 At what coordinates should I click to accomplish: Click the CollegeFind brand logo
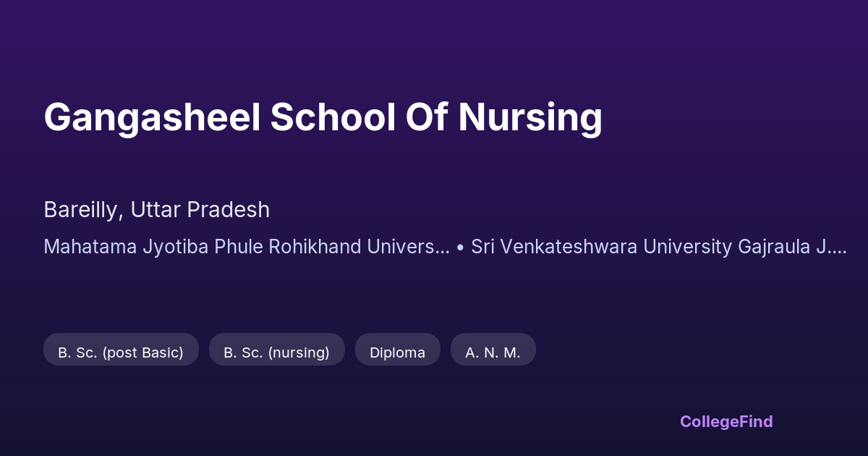pos(726,421)
